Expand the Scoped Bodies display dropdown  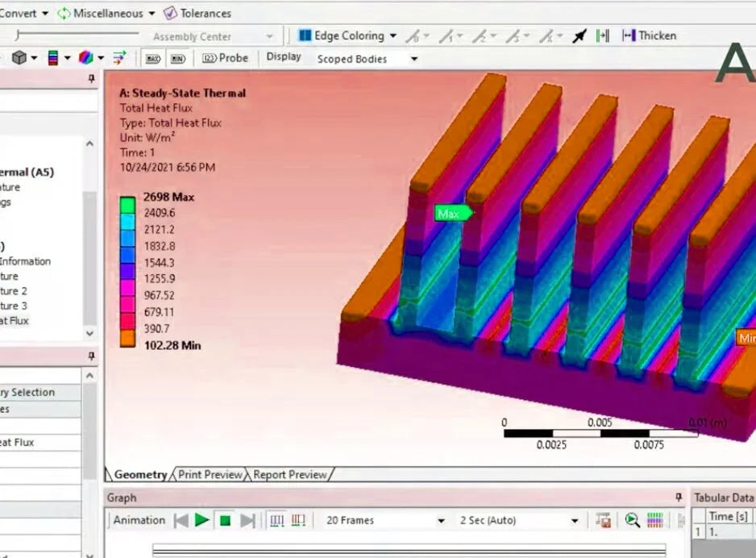coord(414,59)
